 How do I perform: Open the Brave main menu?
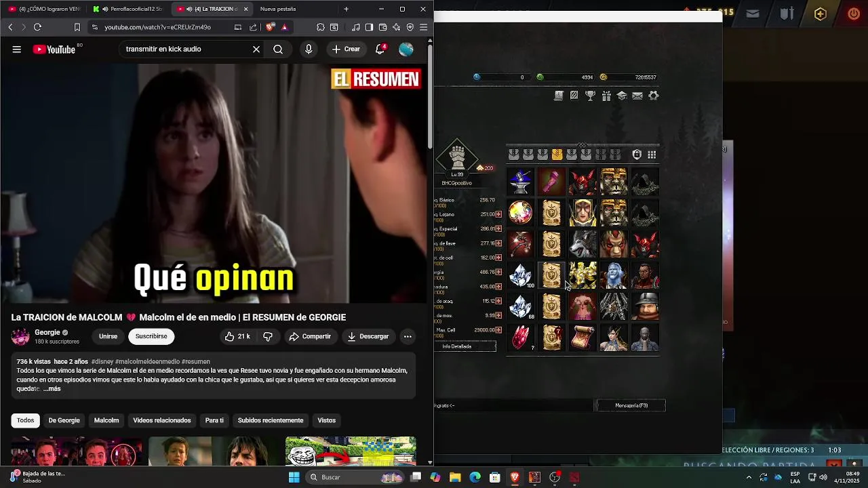(x=423, y=27)
